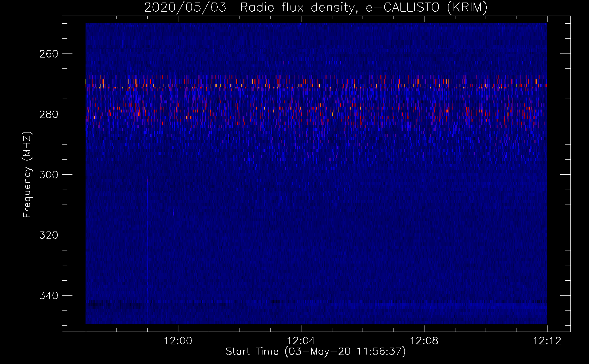Select the 280 frequency axis label
This screenshot has height=364, width=589.
(49, 115)
